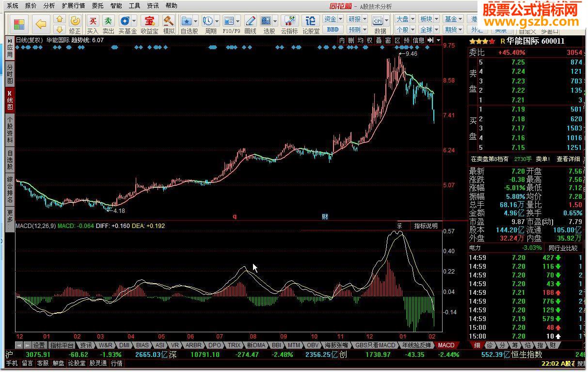Open the 模拟 gavel icon

[169, 24]
